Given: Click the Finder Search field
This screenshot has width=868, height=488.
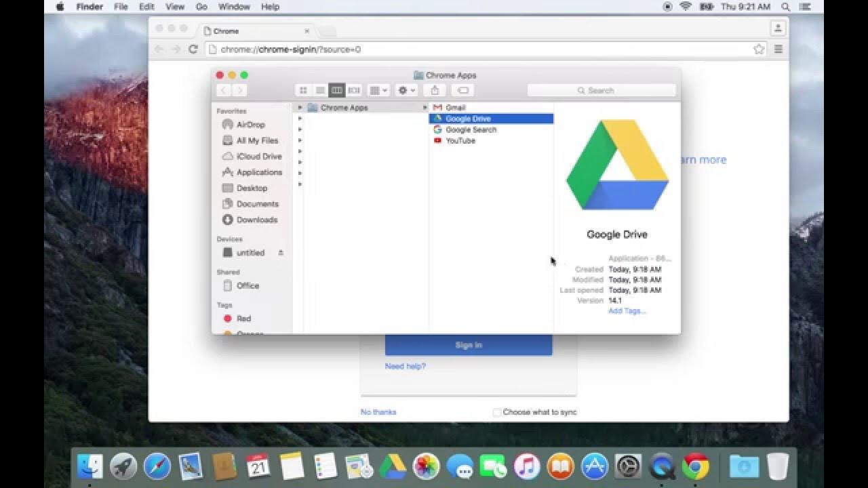Looking at the screenshot, I should tap(601, 90).
